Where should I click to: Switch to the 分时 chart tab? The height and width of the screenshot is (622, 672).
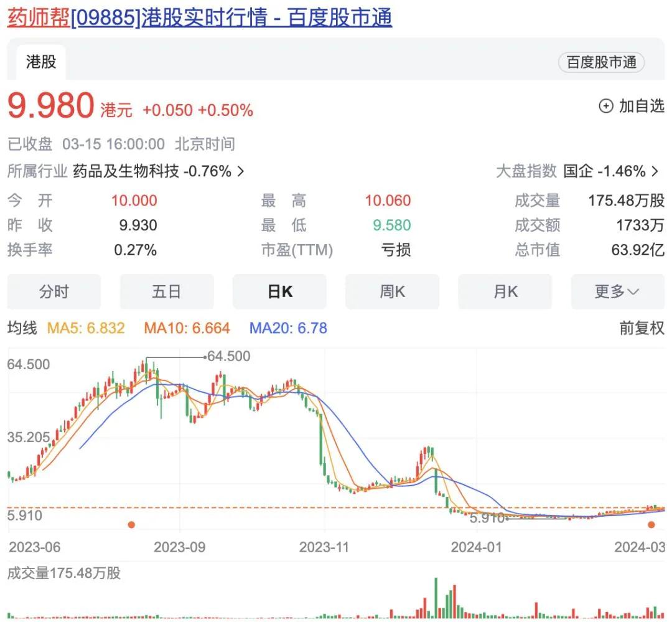(54, 291)
